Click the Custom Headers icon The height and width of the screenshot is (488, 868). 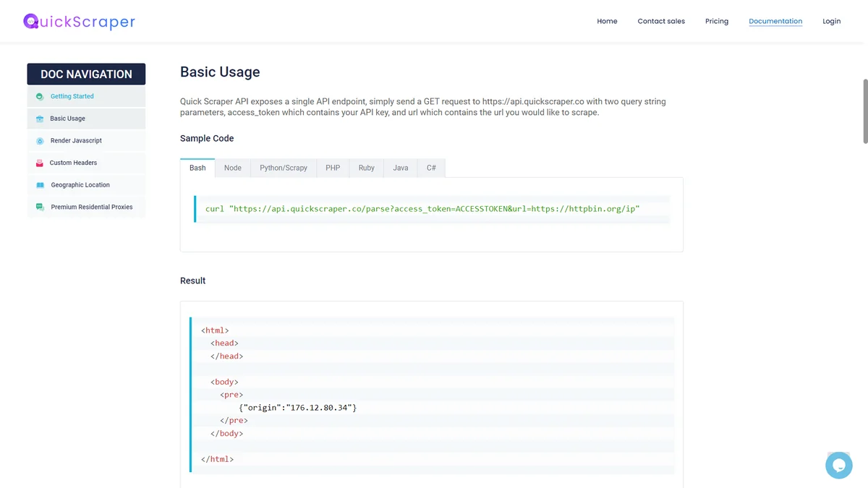pyautogui.click(x=40, y=163)
